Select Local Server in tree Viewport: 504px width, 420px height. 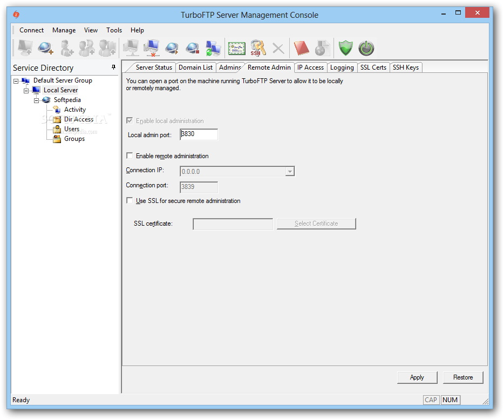pyautogui.click(x=60, y=90)
